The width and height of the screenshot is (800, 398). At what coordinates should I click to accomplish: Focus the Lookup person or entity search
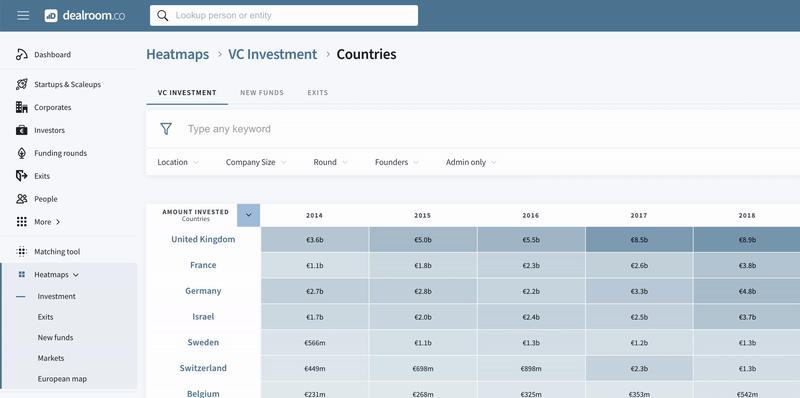(x=284, y=15)
